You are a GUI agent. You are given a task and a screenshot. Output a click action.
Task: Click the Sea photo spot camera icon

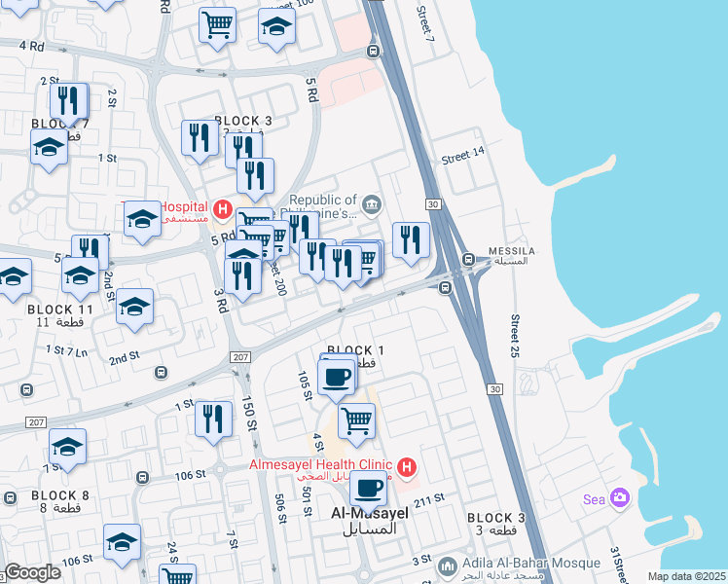pyautogui.click(x=619, y=497)
